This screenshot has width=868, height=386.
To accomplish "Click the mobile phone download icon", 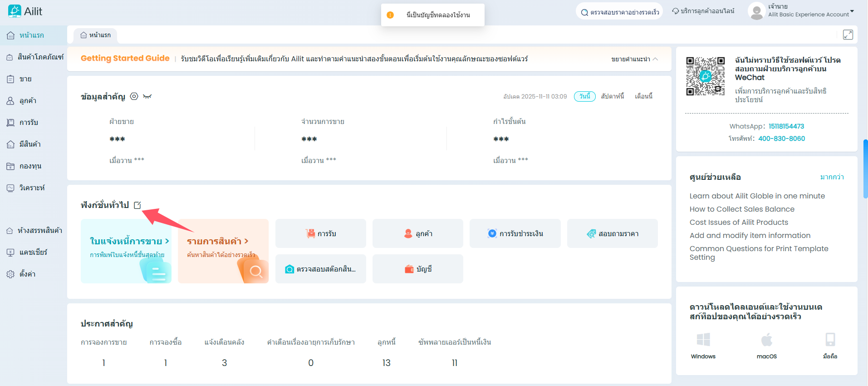I will tap(830, 340).
